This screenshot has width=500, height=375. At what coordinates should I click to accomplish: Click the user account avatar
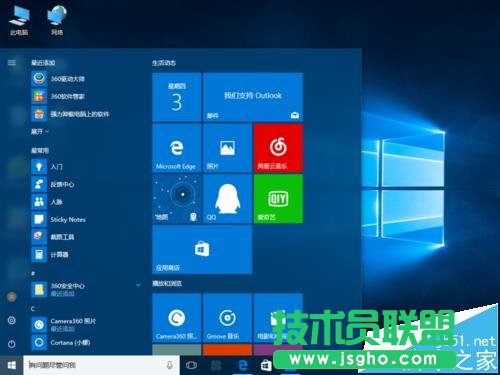point(12,296)
